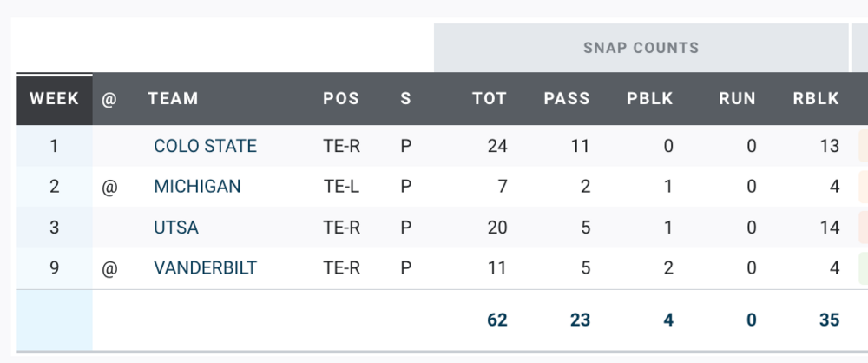This screenshot has width=868, height=363.
Task: Click the PBLK column header
Action: pos(650,99)
